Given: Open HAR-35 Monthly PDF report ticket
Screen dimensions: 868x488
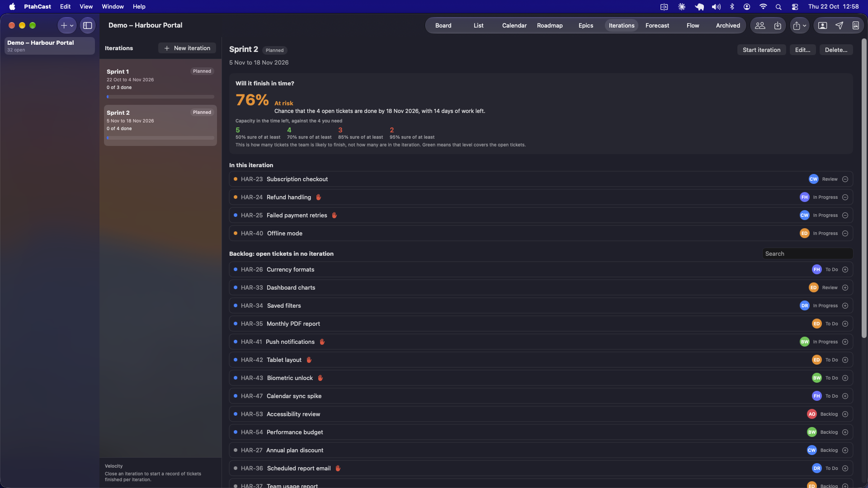Looking at the screenshot, I should click(x=541, y=324).
